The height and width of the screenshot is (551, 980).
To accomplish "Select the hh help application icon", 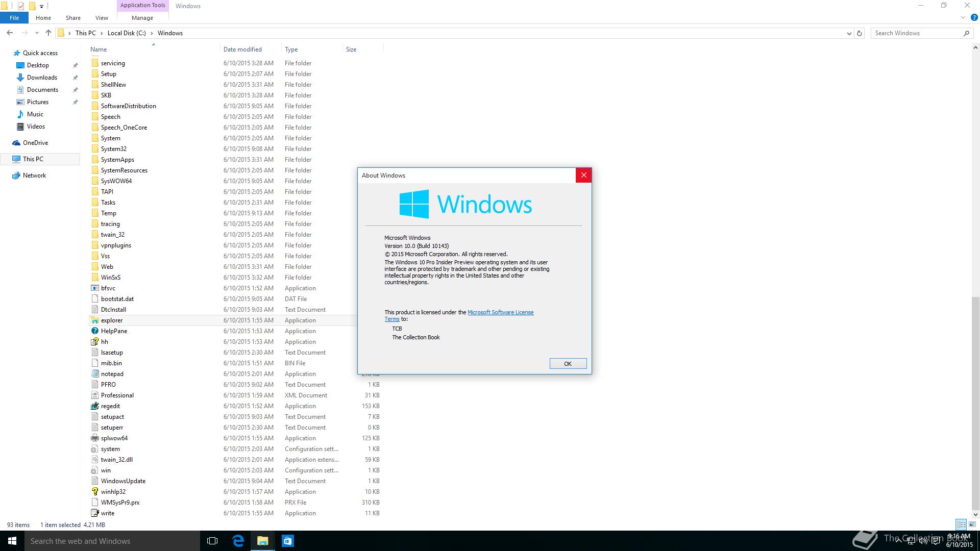I will (94, 342).
